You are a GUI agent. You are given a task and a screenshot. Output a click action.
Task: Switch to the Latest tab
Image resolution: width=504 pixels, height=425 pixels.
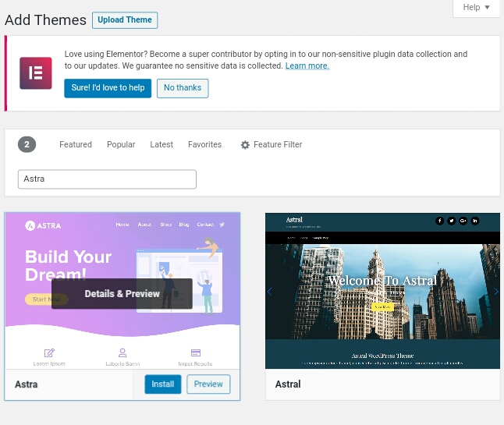click(x=161, y=144)
